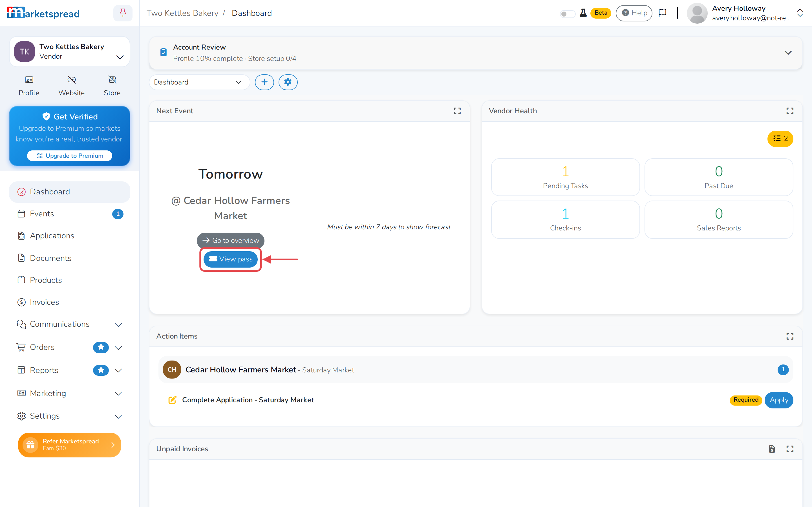Image resolution: width=812 pixels, height=507 pixels.
Task: Click Apply for Saturday Market application
Action: (x=778, y=400)
